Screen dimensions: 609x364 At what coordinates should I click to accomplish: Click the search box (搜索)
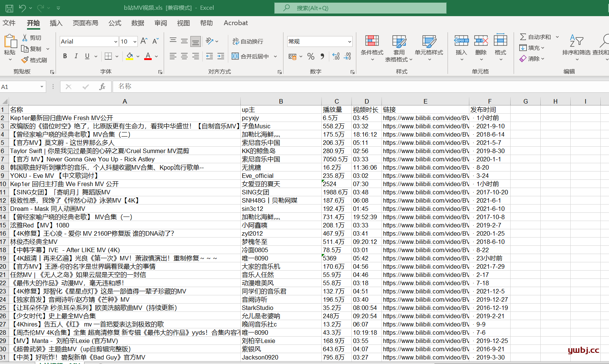(360, 8)
